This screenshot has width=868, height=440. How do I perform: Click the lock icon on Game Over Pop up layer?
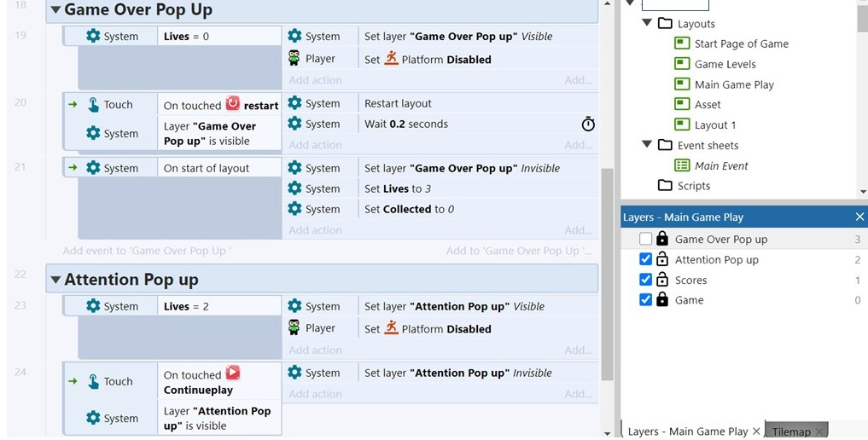click(x=662, y=239)
